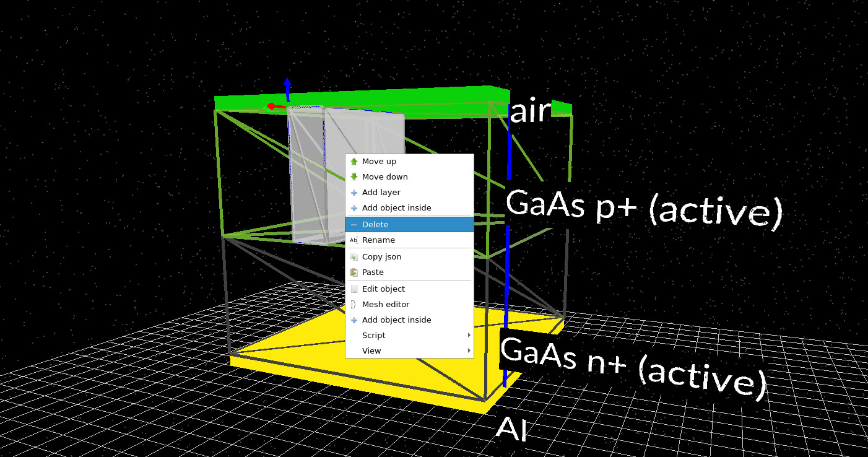This screenshot has height=457, width=868.
Task: Click the Copy json icon
Action: pyautogui.click(x=354, y=256)
